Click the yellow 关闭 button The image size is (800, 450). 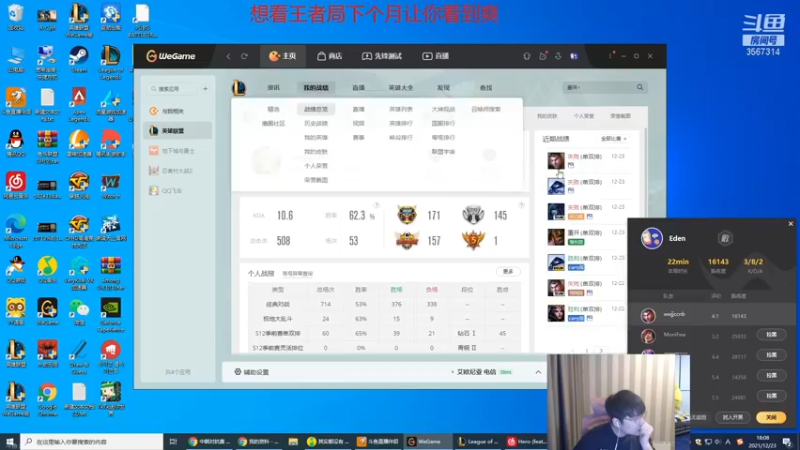pyautogui.click(x=771, y=417)
